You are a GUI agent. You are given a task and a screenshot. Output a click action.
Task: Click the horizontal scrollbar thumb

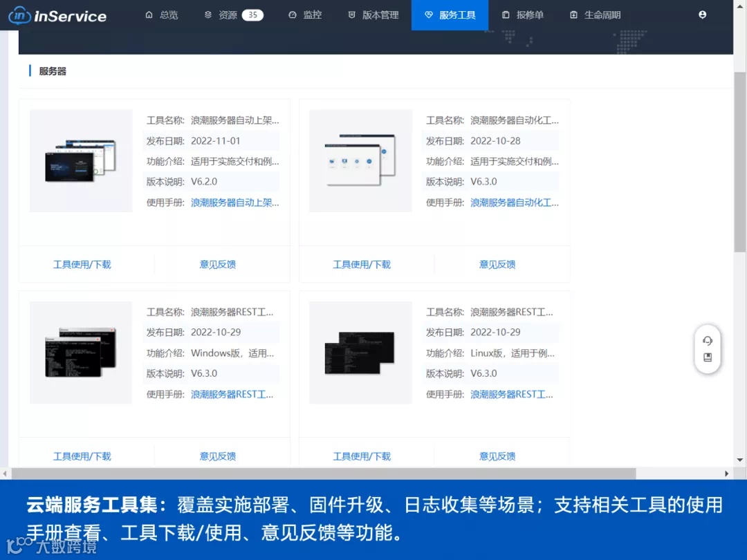[x=324, y=474]
